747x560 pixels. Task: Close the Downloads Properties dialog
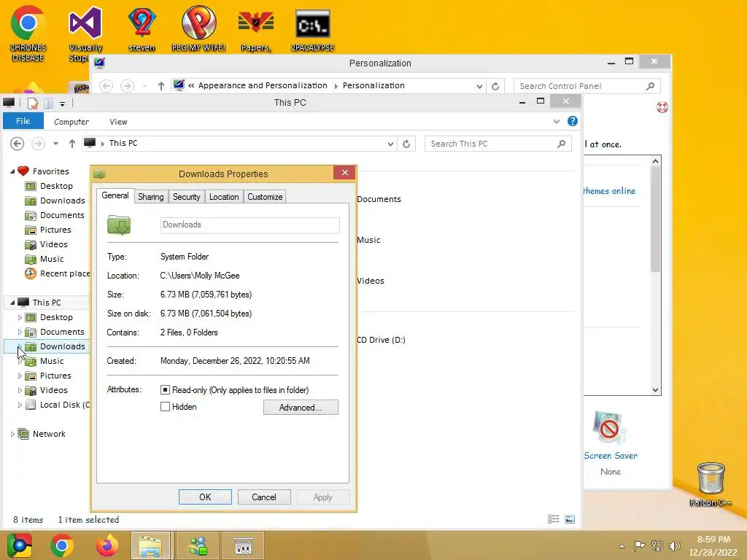point(345,172)
